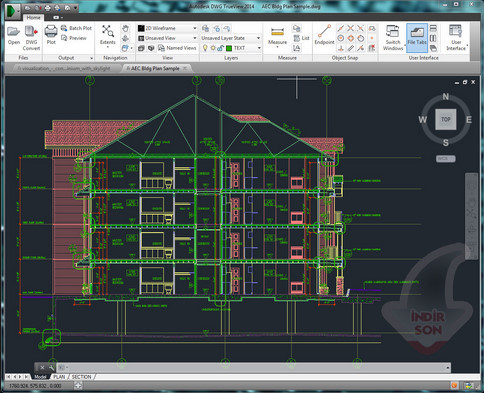The width and height of the screenshot is (484, 393).
Task: Tile windows horizontally icon
Action: tap(433, 28)
